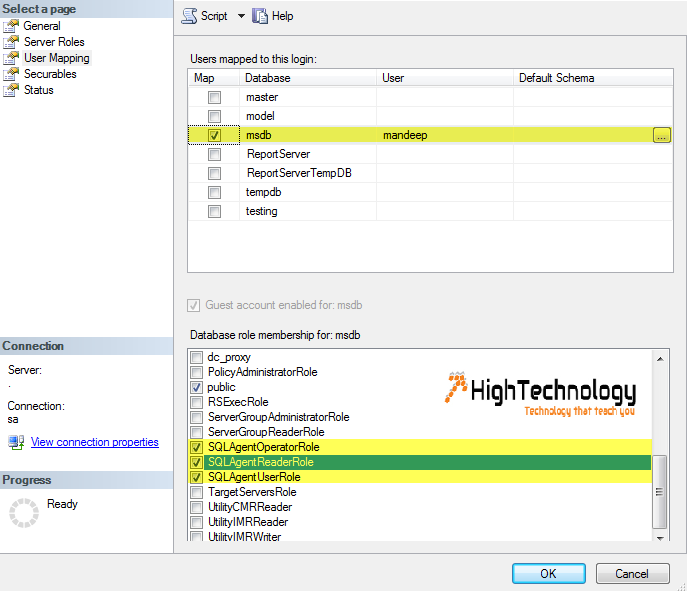The image size is (687, 591).
Task: Click the role list scrollbar thumb
Action: tap(660, 492)
